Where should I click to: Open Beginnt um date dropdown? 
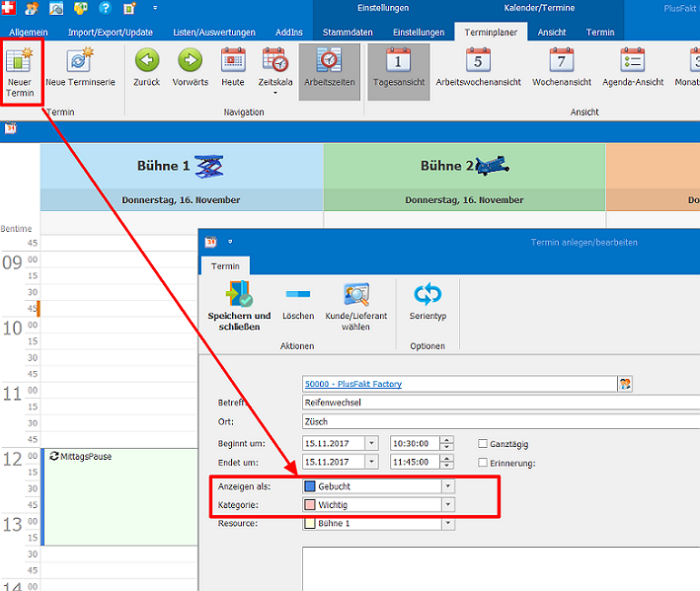point(371,443)
